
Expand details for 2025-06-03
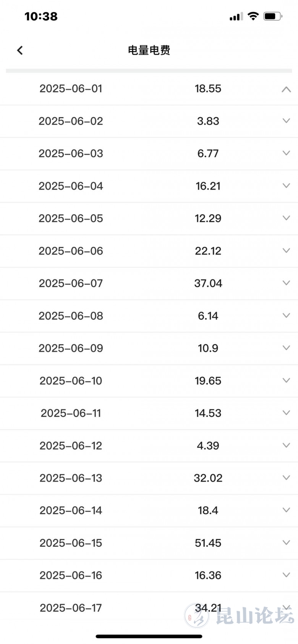coord(286,153)
